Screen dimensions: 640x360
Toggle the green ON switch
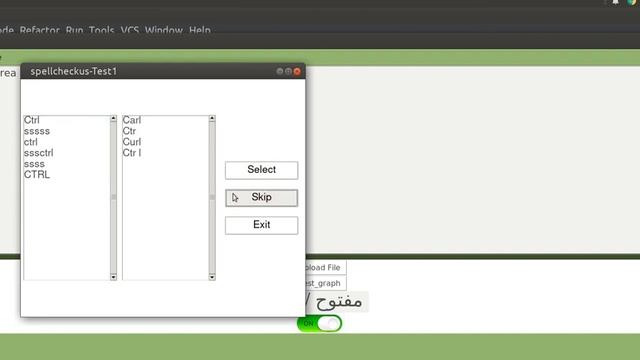click(320, 324)
